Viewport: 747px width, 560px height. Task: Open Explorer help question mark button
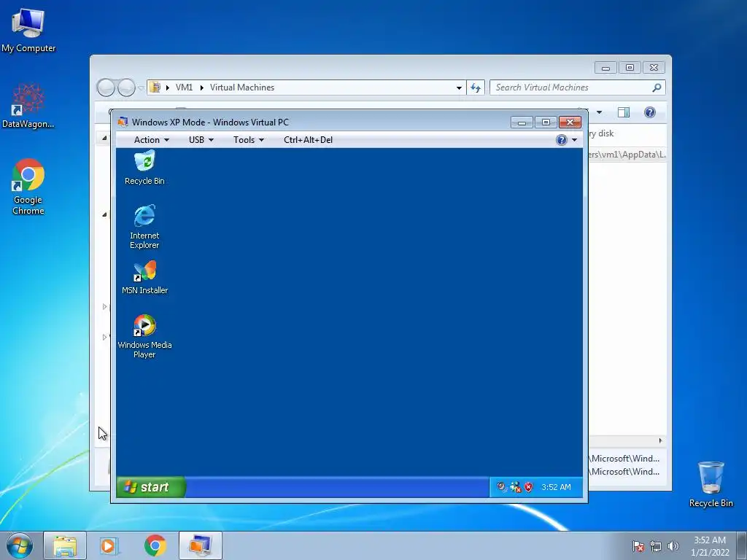click(x=650, y=112)
